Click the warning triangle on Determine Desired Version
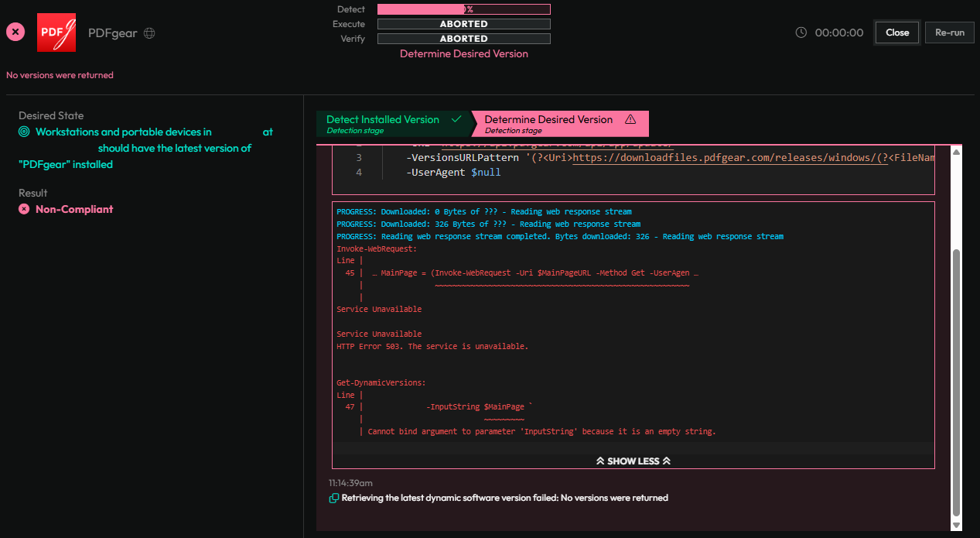980x538 pixels. [x=630, y=119]
